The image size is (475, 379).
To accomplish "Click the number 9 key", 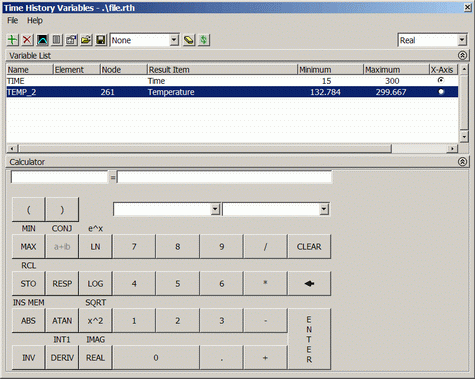I will click(222, 246).
